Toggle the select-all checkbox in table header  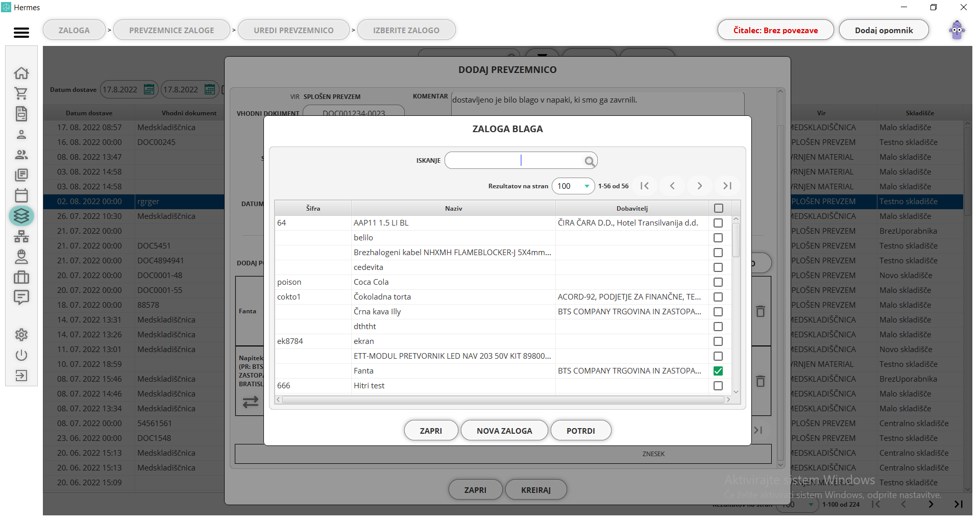coord(719,208)
